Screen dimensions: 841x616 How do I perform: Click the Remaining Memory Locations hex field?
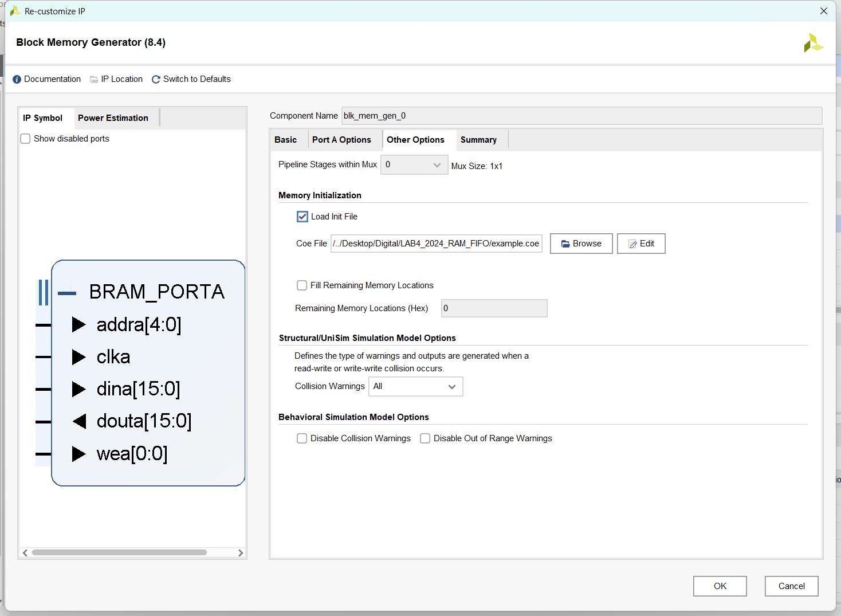tap(494, 308)
